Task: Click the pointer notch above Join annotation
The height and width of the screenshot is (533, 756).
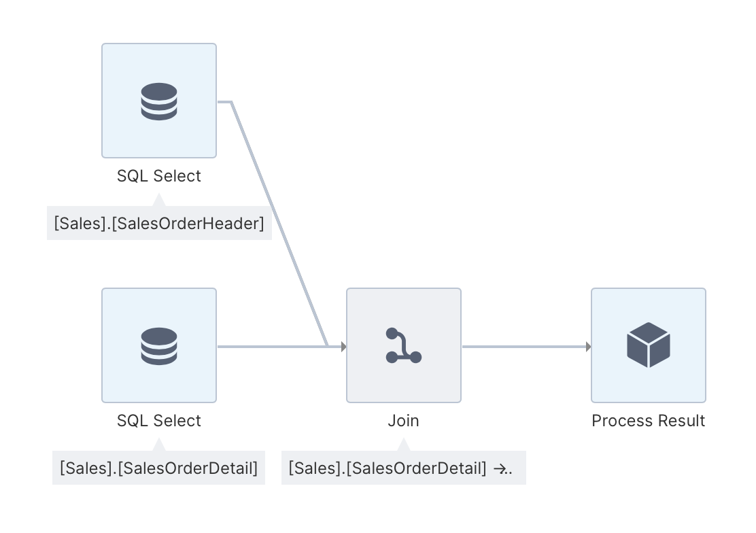Action: [x=404, y=445]
